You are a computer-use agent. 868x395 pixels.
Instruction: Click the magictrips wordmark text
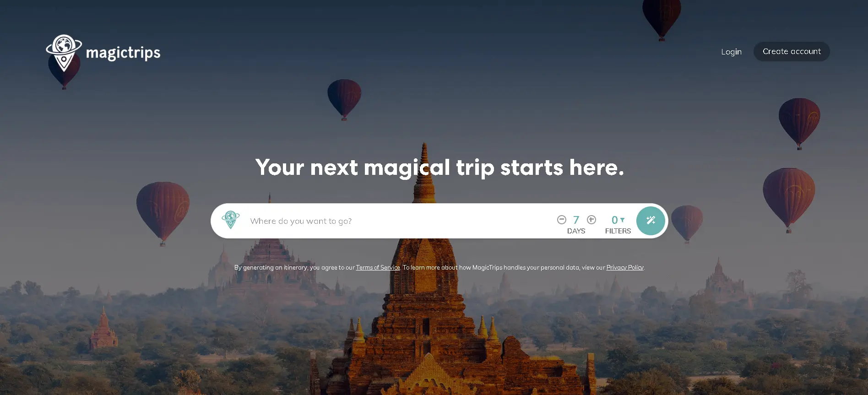coord(123,53)
